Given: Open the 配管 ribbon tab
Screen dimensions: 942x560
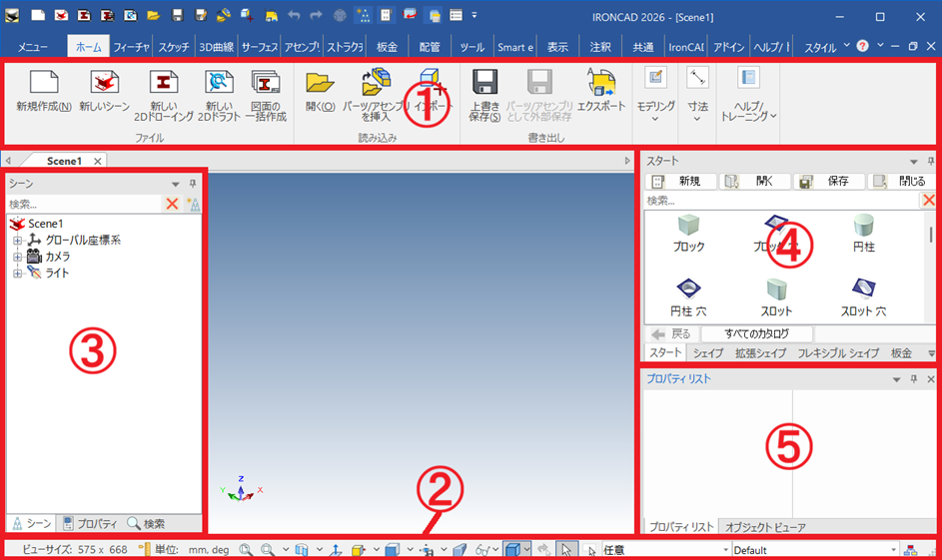Looking at the screenshot, I should point(430,47).
